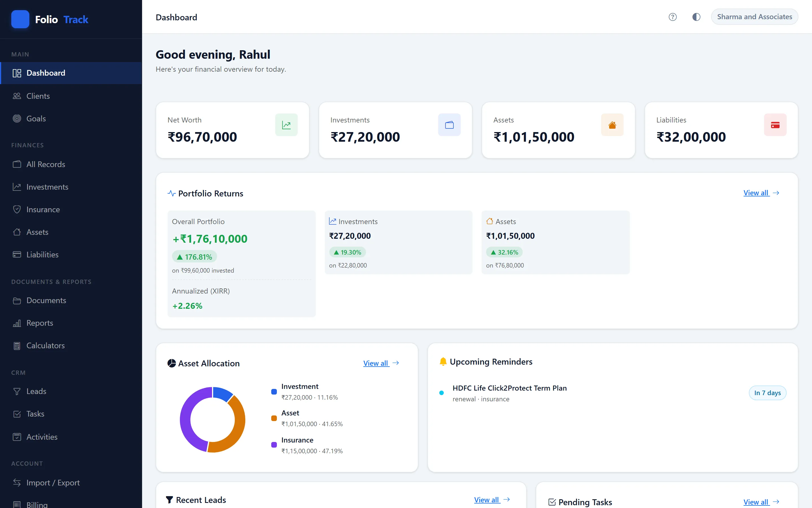Viewport: 812px width, 508px height.
Task: Click the Liabilities card icon in sidebar
Action: [x=17, y=255]
